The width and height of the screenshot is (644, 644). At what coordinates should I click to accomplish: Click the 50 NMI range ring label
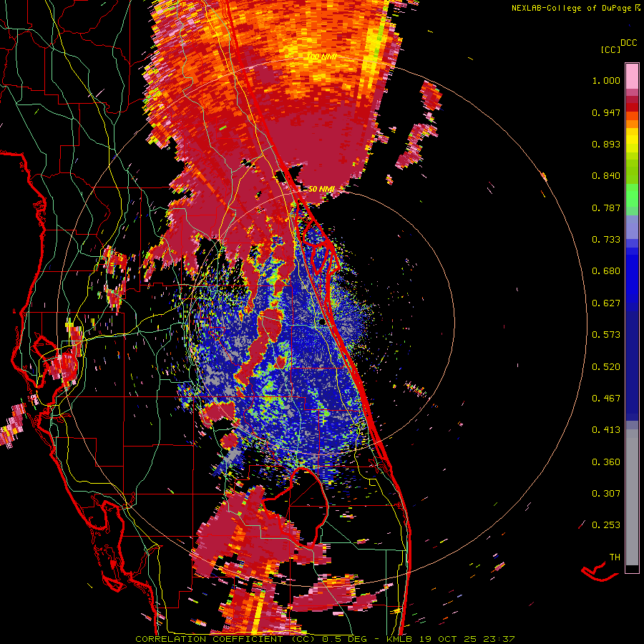point(321,189)
